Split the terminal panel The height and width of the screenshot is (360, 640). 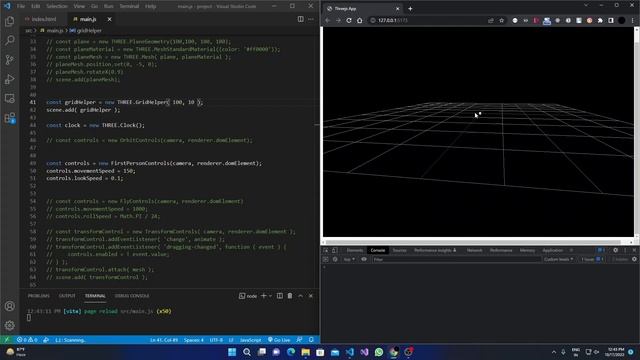280,296
